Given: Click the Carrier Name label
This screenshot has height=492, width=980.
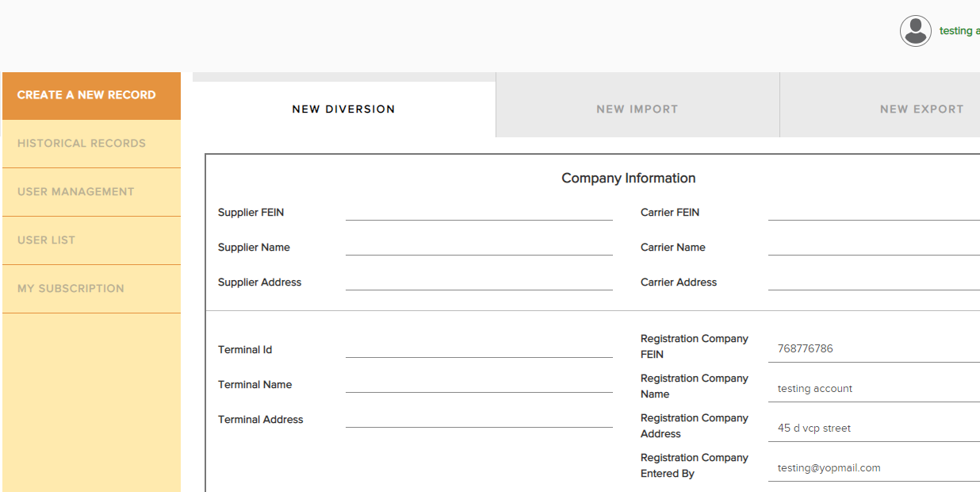Looking at the screenshot, I should [x=673, y=248].
